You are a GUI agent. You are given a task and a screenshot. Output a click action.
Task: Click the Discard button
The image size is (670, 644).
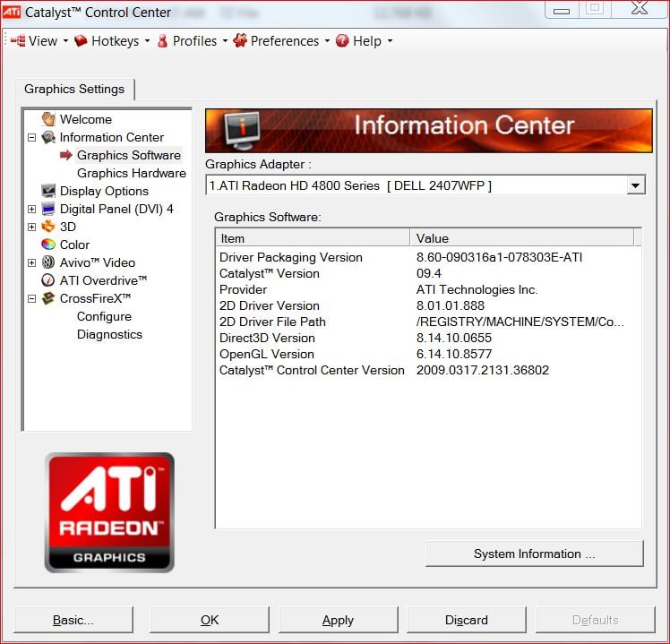coord(466,620)
